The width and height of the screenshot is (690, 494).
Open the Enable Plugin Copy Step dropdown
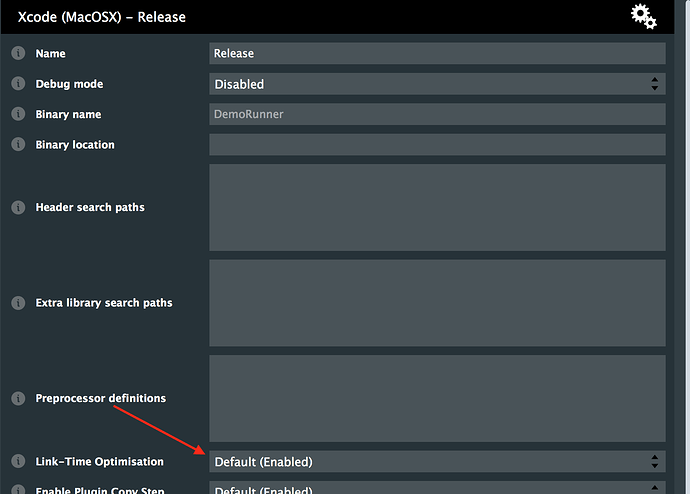click(437, 488)
